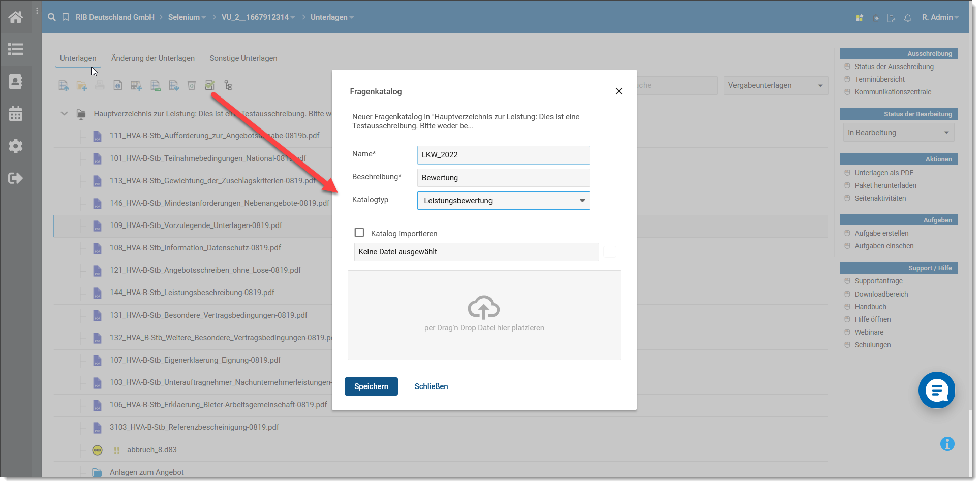
Task: Click the blue info circle icon
Action: click(947, 444)
